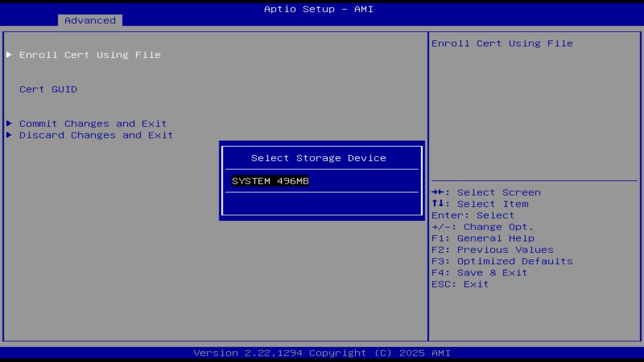Click the F2: Previous Values entry
The image size is (644, 362).
492,249
